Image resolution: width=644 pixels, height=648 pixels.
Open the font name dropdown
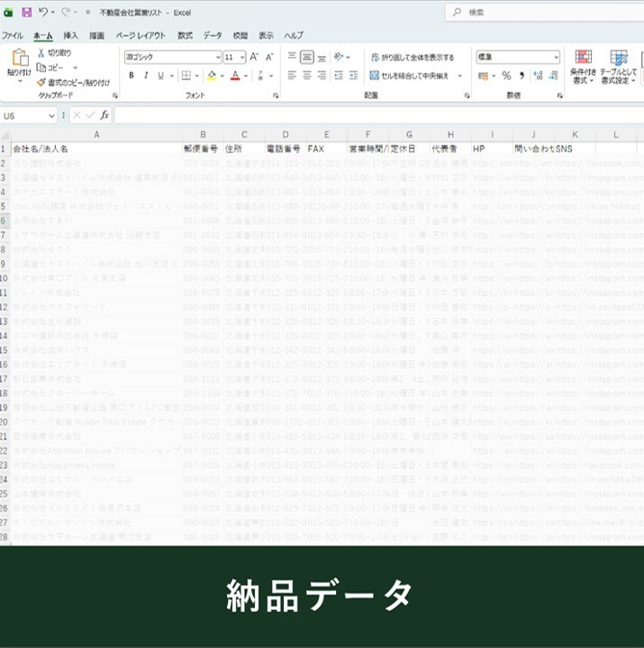218,58
